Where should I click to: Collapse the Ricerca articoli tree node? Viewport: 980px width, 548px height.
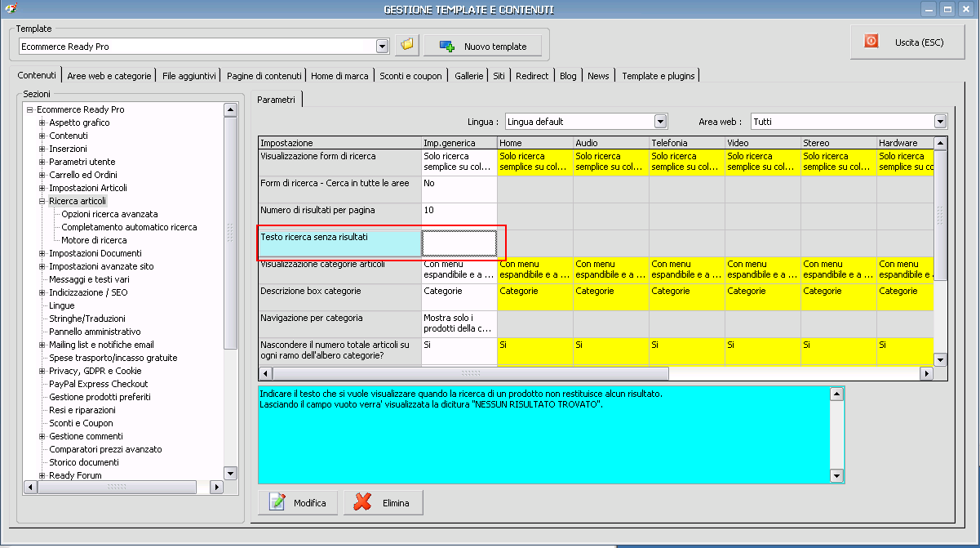point(42,201)
